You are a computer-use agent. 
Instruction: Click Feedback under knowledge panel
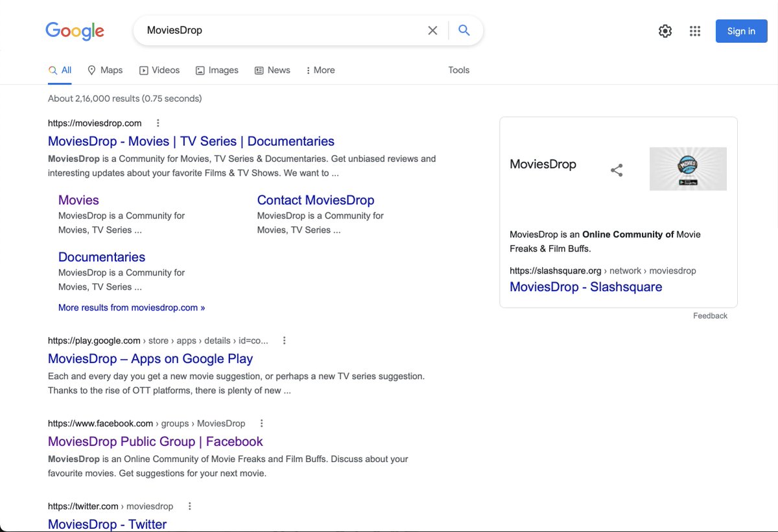tap(711, 316)
